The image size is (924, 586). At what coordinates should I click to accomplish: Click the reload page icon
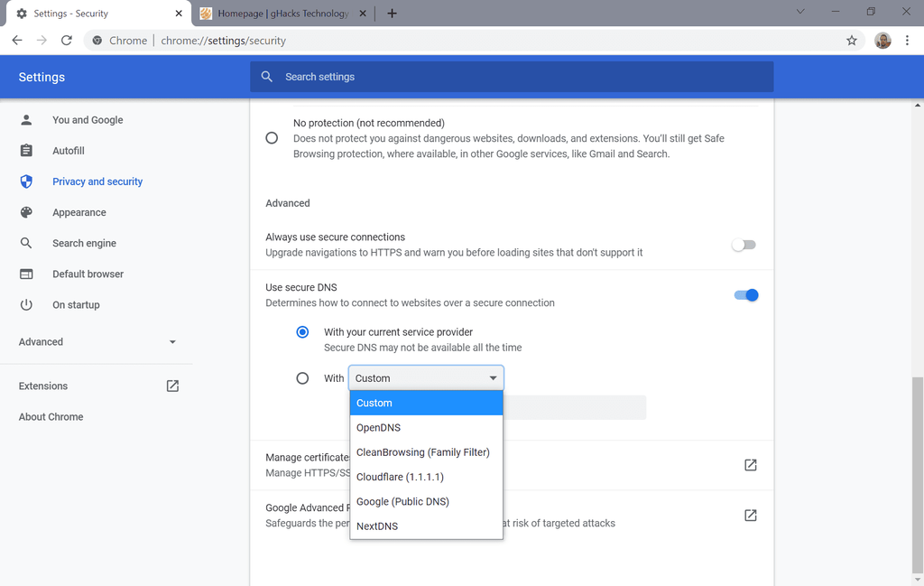coord(66,41)
